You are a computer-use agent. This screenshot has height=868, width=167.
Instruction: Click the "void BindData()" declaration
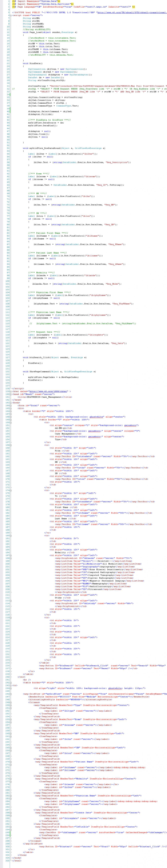[x=32, y=63]
